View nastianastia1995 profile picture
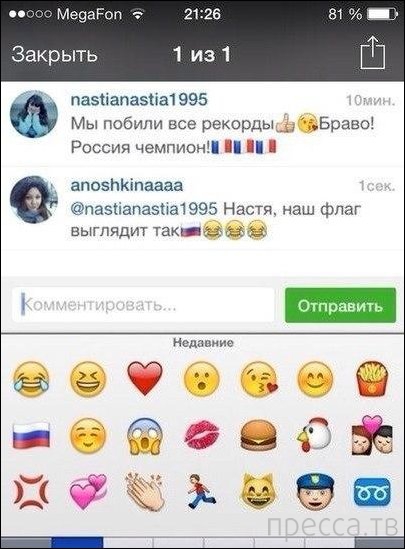 pyautogui.click(x=34, y=114)
